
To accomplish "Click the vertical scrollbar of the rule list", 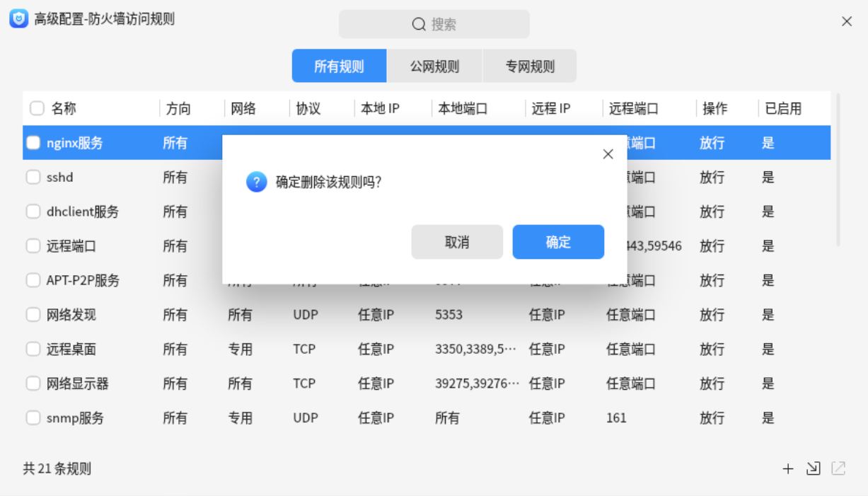I will pos(839,170).
